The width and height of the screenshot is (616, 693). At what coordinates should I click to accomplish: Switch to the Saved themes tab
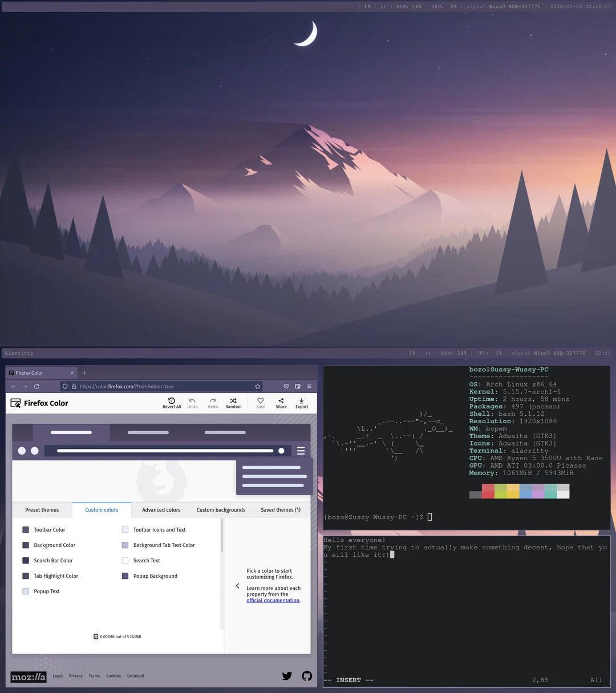[280, 509]
